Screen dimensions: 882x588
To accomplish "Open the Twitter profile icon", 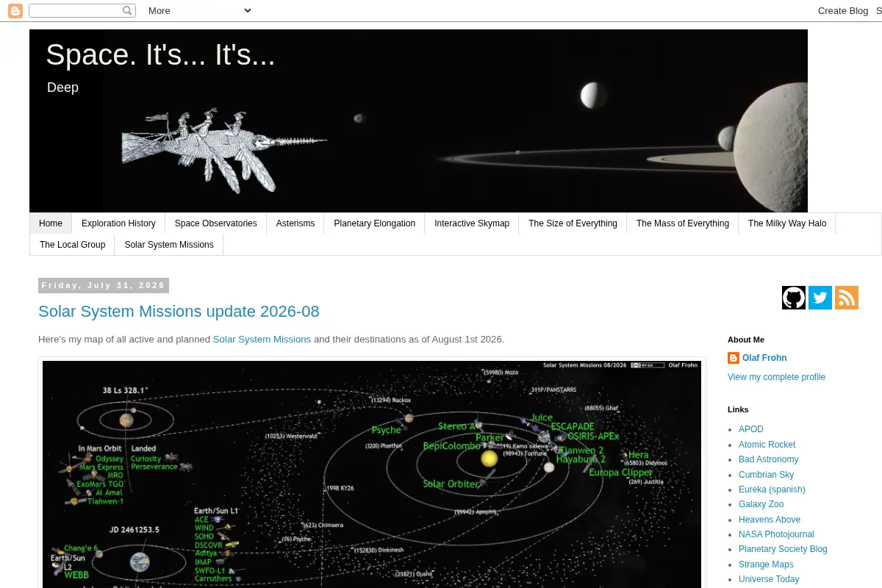I will click(x=820, y=298).
